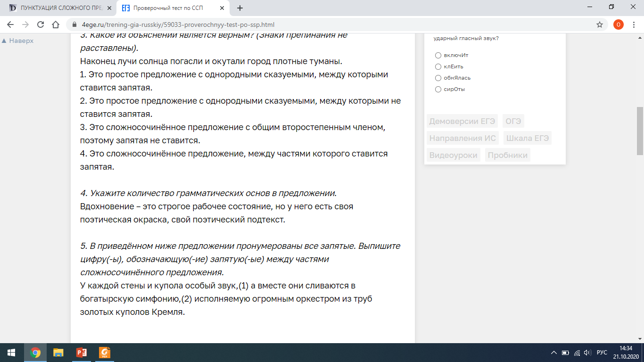Image resolution: width=644 pixels, height=362 pixels.
Task: Click the 'золотых куполов Кремля' line
Action: (132, 312)
